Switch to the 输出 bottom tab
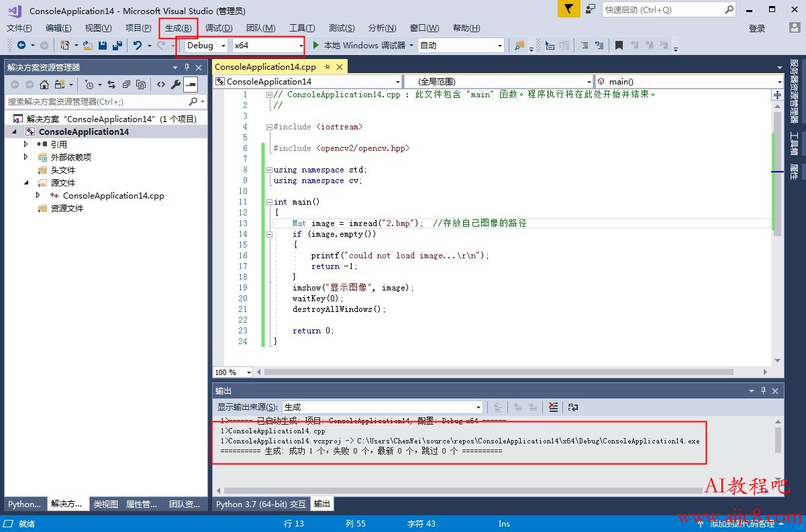806x532 pixels. (322, 504)
